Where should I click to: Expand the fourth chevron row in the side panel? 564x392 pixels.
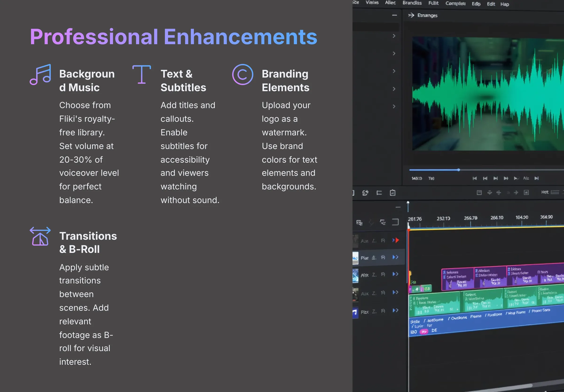[x=394, y=89]
